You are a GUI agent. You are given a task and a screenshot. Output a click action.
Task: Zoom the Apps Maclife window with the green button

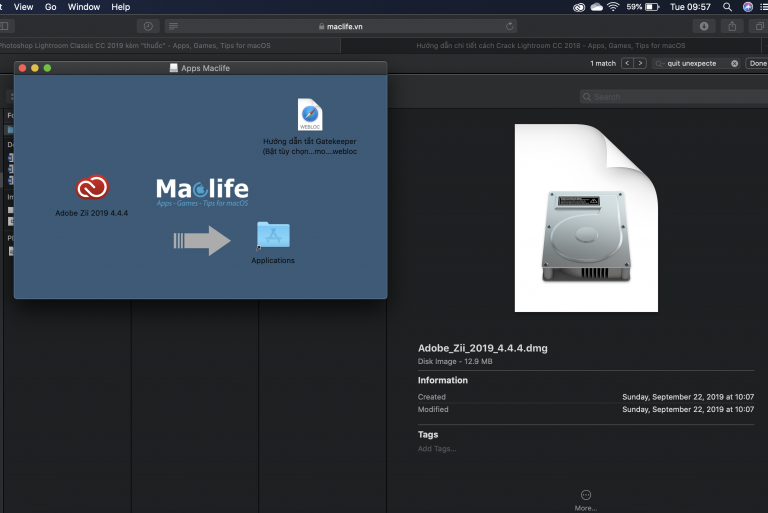[x=48, y=68]
